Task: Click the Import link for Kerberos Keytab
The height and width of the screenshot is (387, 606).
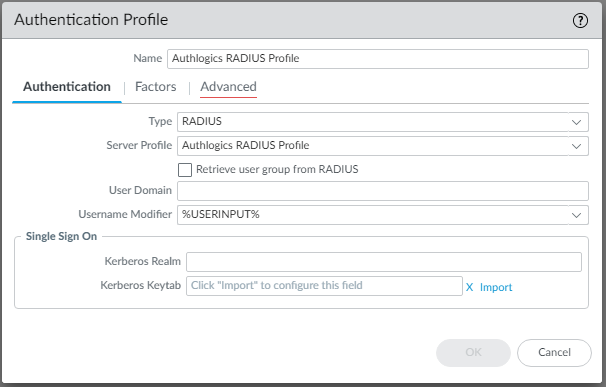Action: pyautogui.click(x=496, y=287)
